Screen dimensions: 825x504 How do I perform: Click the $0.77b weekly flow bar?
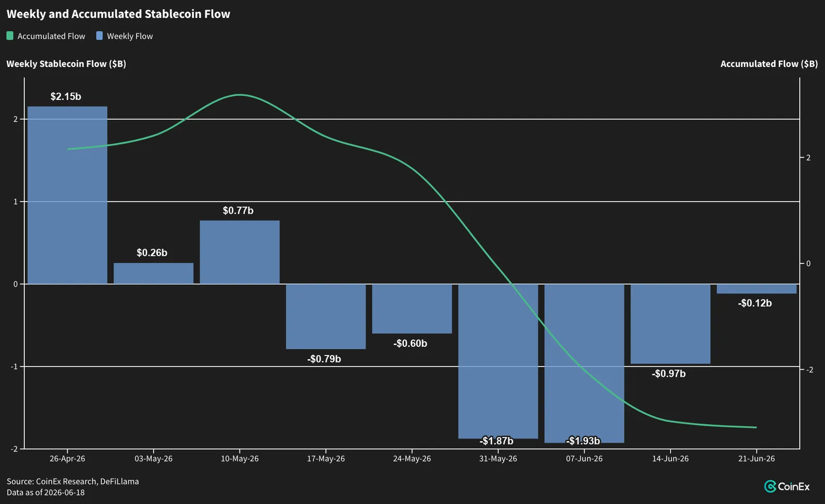coord(240,253)
